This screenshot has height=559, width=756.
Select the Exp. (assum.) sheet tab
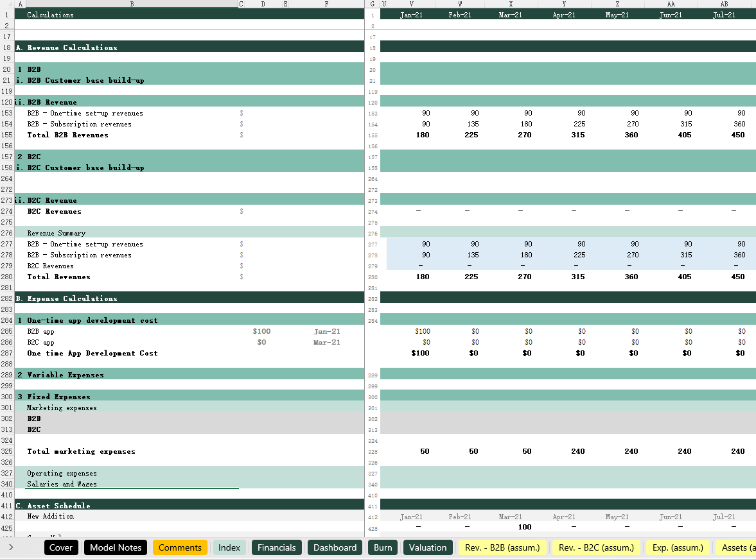click(x=679, y=547)
